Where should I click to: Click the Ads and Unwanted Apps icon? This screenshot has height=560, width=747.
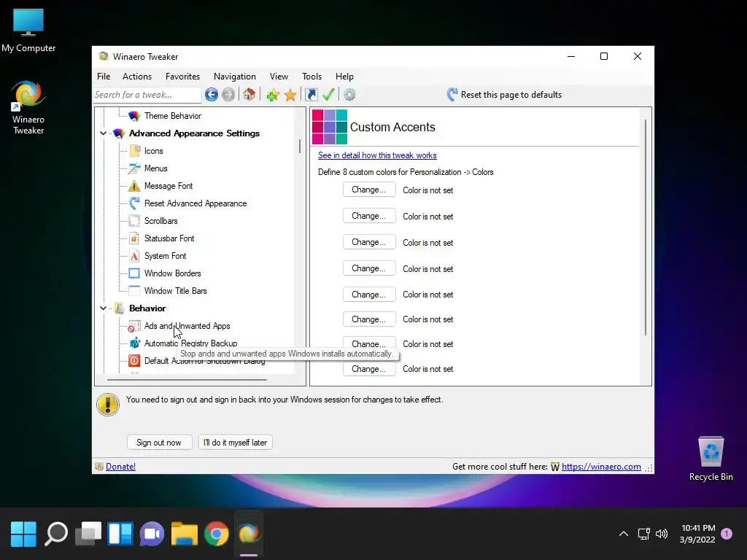[x=134, y=326]
